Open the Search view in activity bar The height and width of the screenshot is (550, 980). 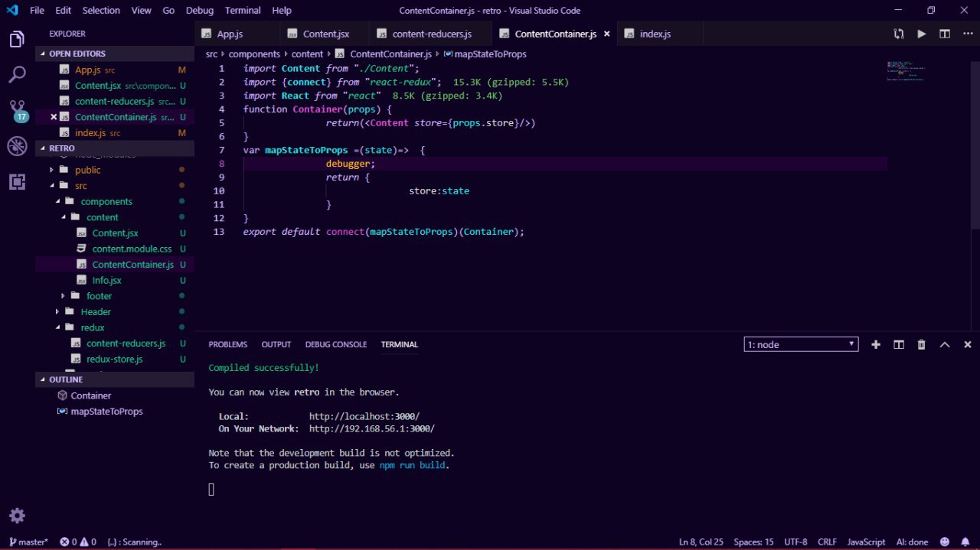(x=17, y=74)
